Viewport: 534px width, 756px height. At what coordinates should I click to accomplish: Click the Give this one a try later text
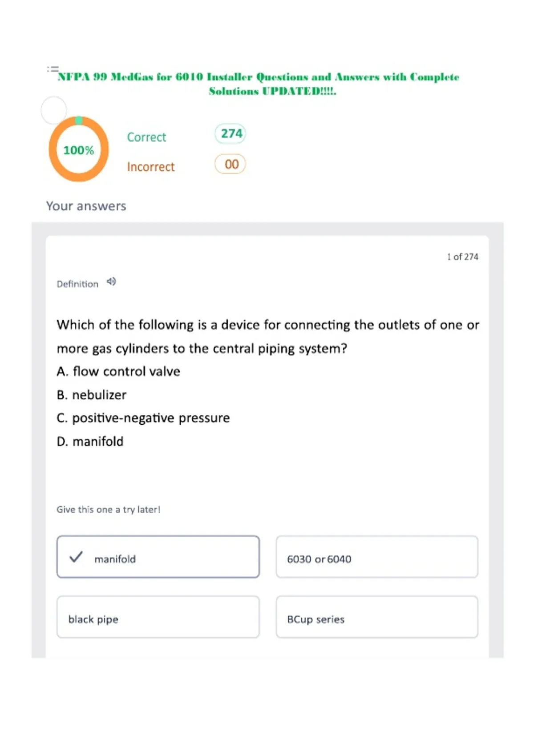point(108,509)
